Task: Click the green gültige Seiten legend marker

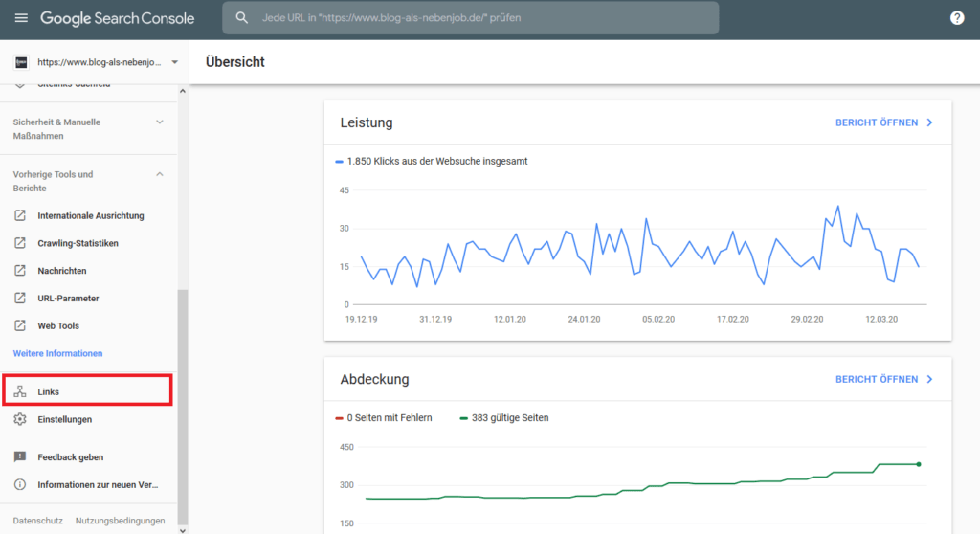Action: click(463, 418)
